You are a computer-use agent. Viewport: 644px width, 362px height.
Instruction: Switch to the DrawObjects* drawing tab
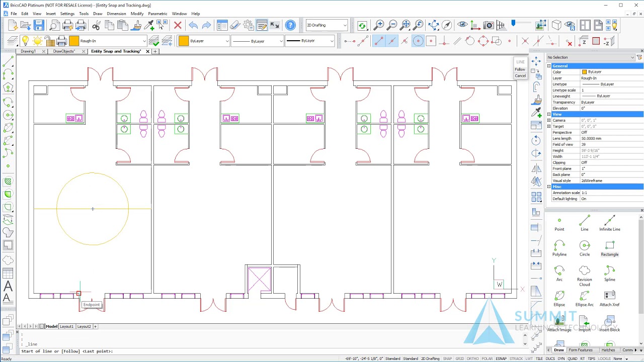pos(64,51)
